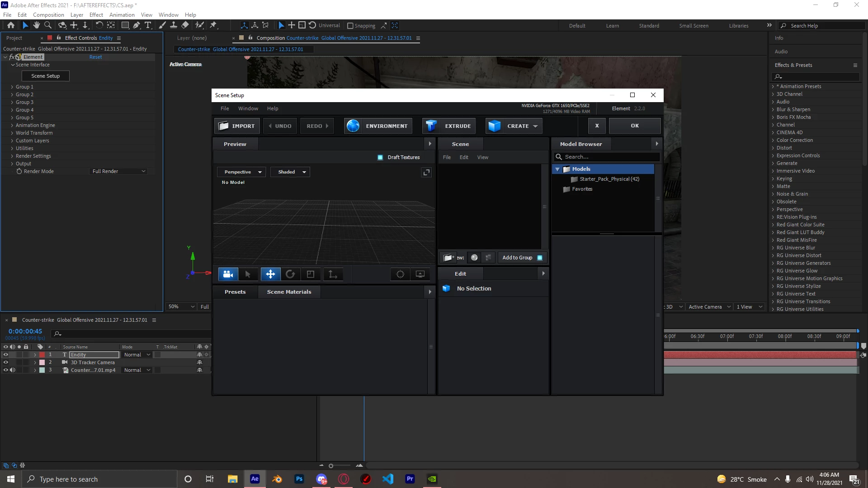Open the Shaded display mode dropdown
Screen dimensions: 868x488
click(291, 172)
